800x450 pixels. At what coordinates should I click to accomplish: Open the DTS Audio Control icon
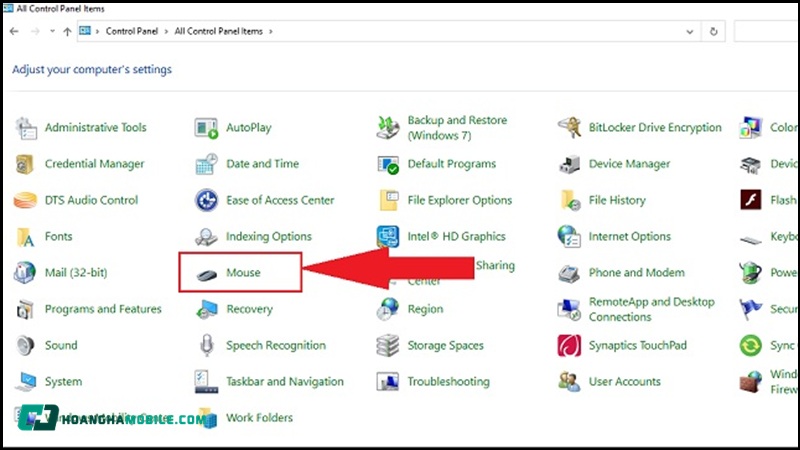pos(25,200)
